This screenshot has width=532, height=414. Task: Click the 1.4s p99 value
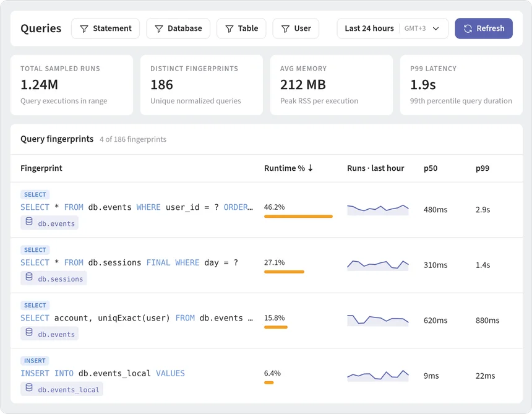(x=483, y=265)
